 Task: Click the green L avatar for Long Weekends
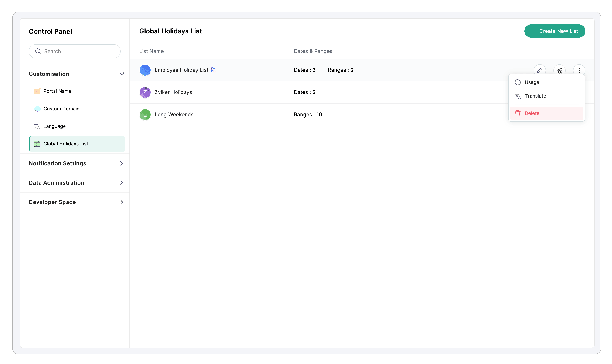[145, 115]
